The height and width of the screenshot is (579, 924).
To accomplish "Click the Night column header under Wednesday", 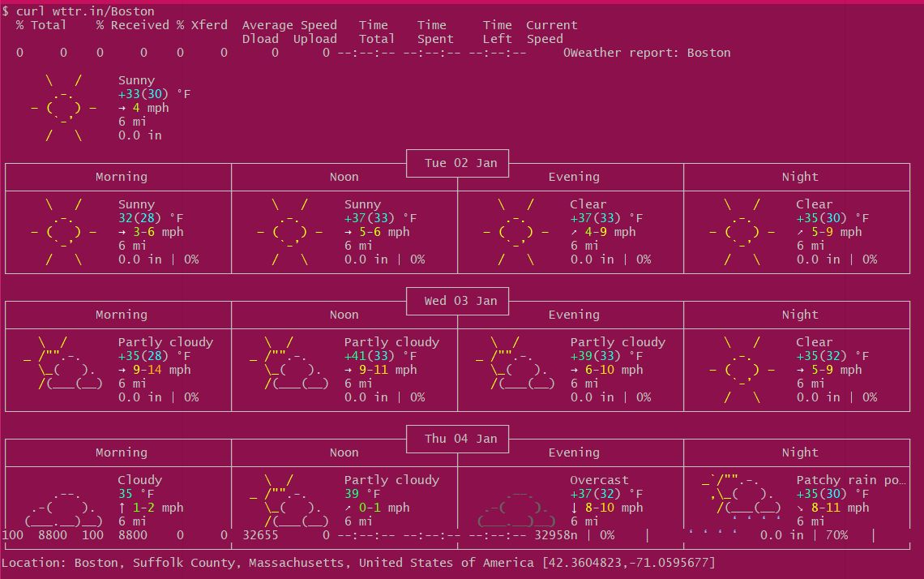I will [x=800, y=315].
